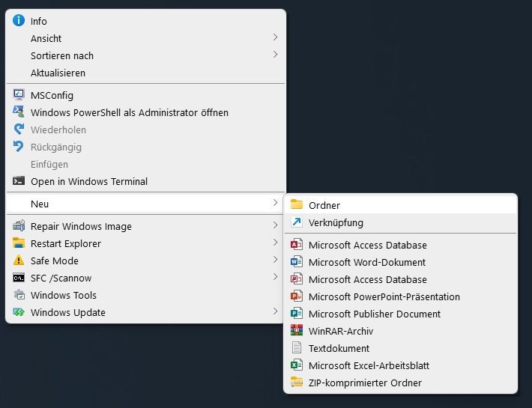Click the PowerPoint presentation icon
This screenshot has width=532, height=408.
coord(297,296)
